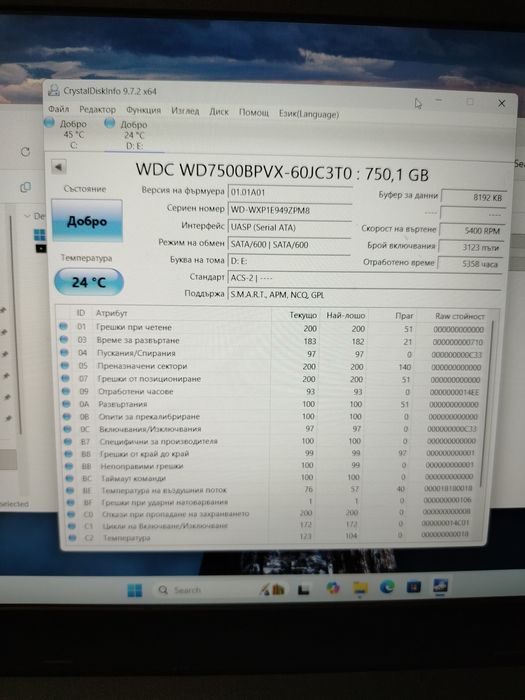The height and width of the screenshot is (700, 525).
Task: Open the Редактор menu
Action: click(97, 109)
